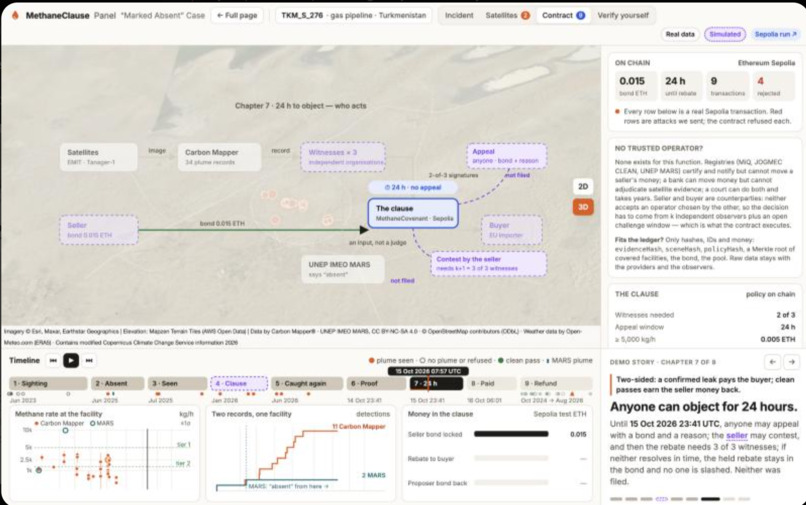The width and height of the screenshot is (806, 505).
Task: Select chapter 1 Sighting in timeline
Action: 48,384
